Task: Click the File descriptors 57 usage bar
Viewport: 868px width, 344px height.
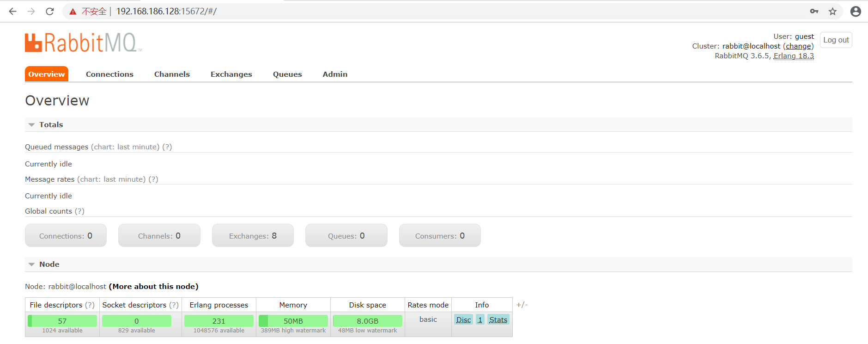Action: (62, 321)
